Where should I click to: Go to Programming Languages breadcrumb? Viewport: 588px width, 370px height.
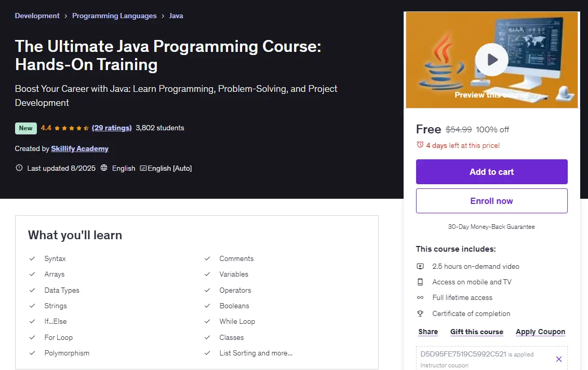tap(114, 16)
